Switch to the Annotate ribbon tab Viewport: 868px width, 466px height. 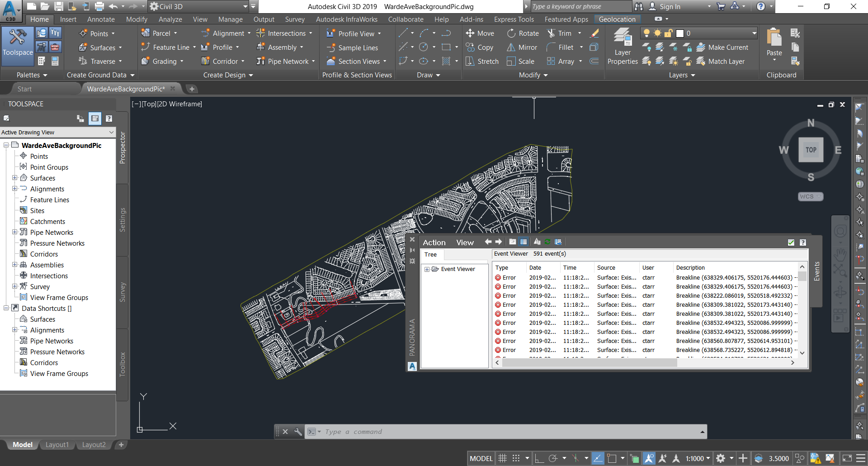point(100,19)
